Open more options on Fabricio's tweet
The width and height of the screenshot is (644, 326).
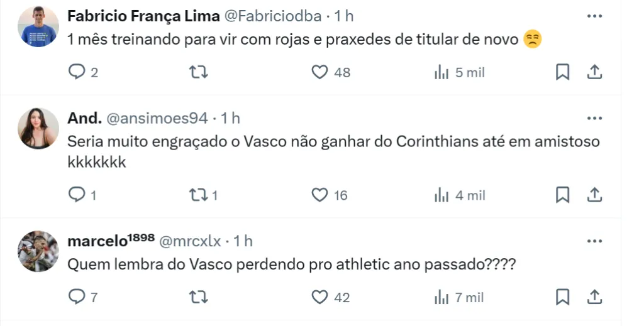pyautogui.click(x=594, y=16)
